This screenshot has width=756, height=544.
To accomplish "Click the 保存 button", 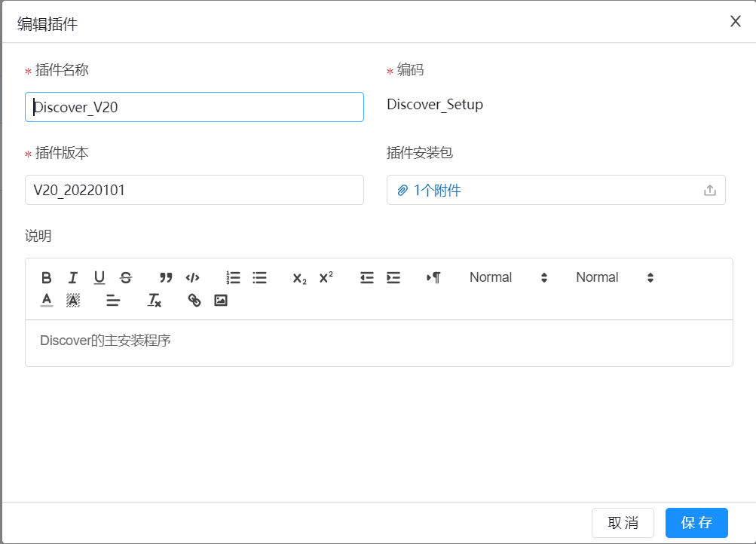I will 696,523.
